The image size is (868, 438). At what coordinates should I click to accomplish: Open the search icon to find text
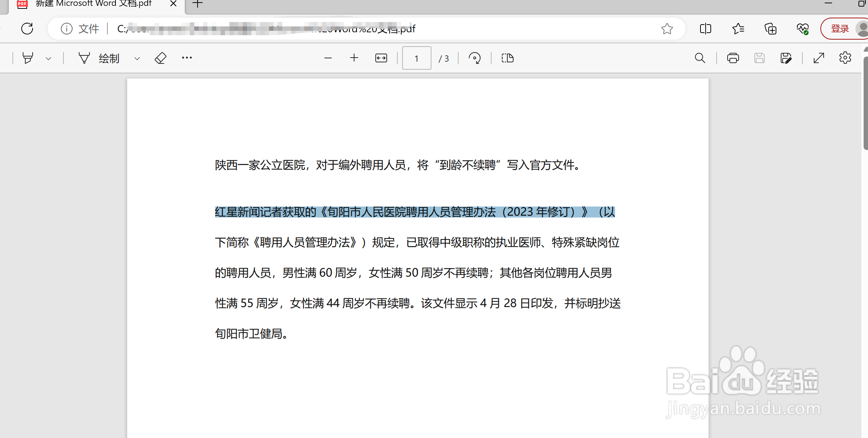[700, 58]
